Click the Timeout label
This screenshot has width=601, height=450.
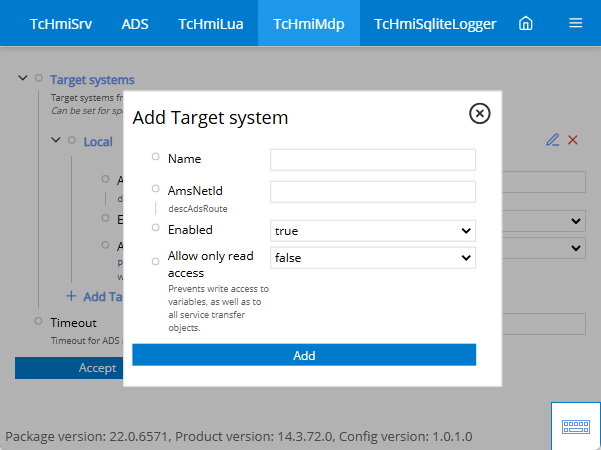pos(74,323)
